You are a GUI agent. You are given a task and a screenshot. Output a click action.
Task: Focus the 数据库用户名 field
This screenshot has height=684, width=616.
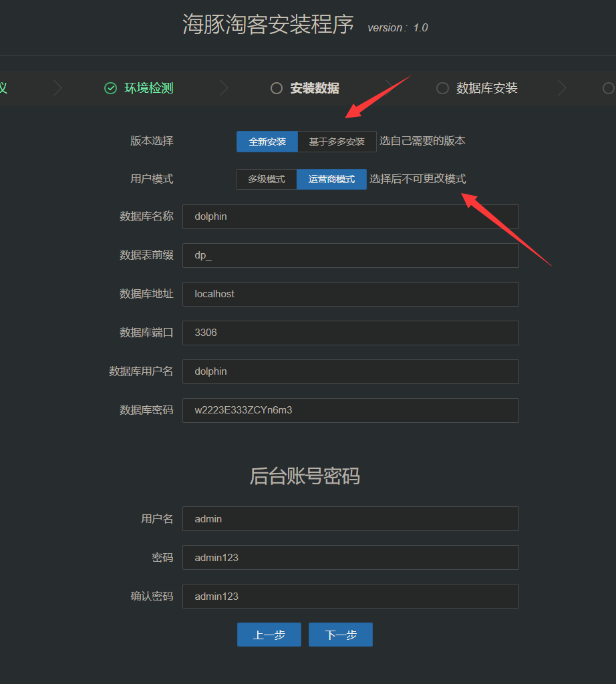click(351, 371)
